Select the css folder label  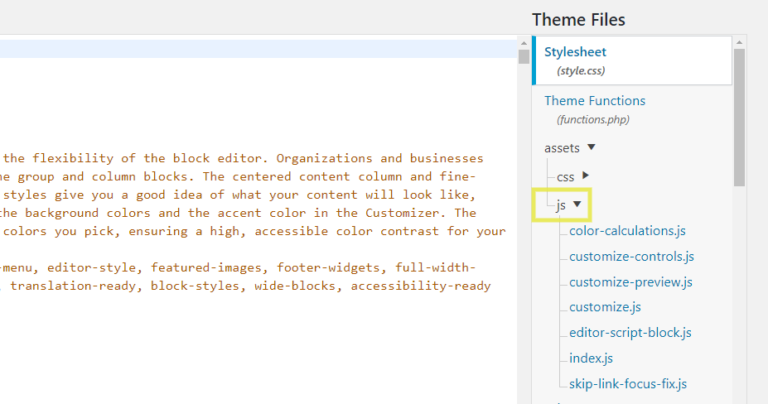(565, 177)
